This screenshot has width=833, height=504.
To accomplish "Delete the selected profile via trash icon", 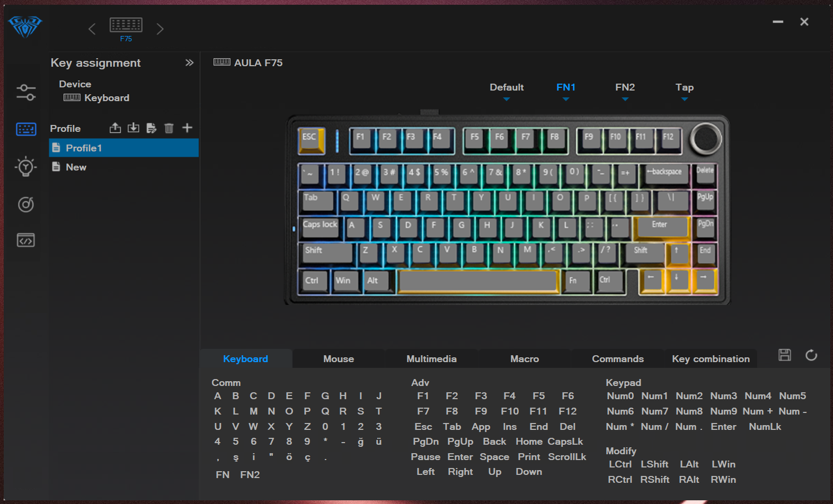I will [169, 128].
